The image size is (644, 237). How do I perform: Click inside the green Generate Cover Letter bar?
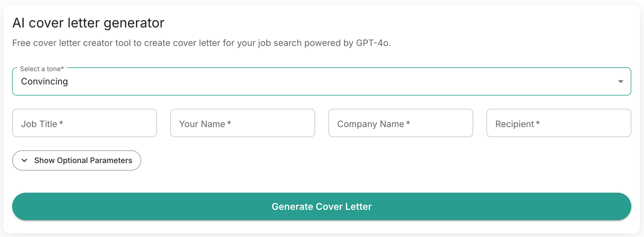tap(322, 206)
